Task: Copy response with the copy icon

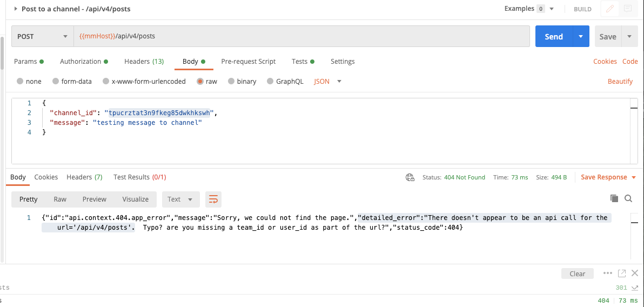Action: (x=614, y=198)
